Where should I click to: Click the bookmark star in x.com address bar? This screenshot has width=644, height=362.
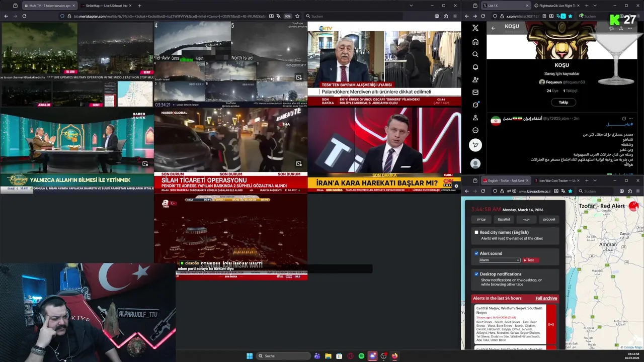tap(570, 16)
